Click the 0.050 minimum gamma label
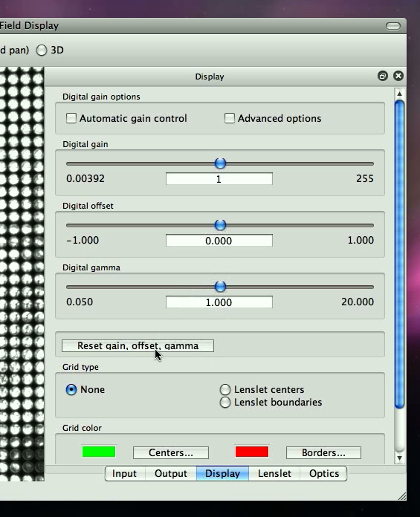The image size is (420, 517). point(80,302)
